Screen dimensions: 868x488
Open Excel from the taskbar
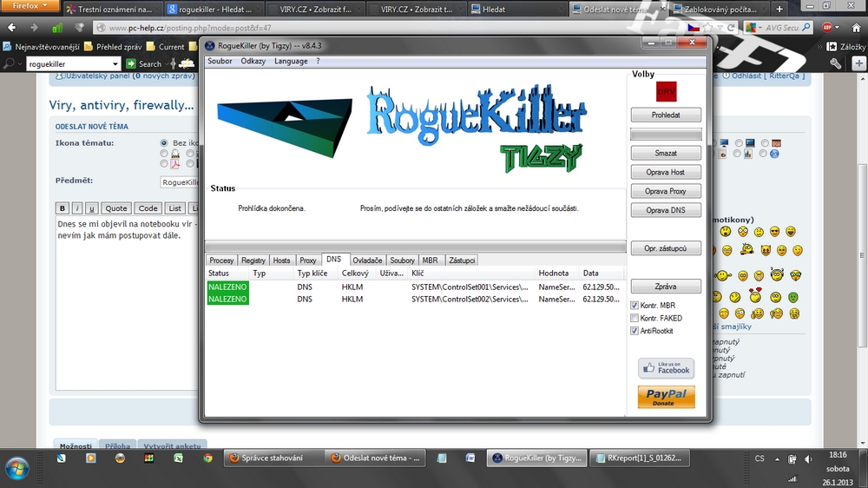point(178,458)
